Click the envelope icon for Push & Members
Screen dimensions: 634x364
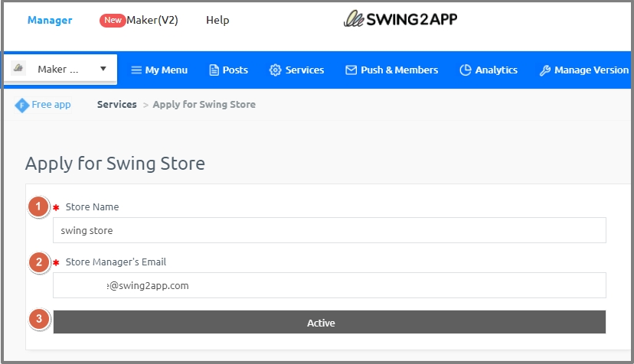point(351,70)
